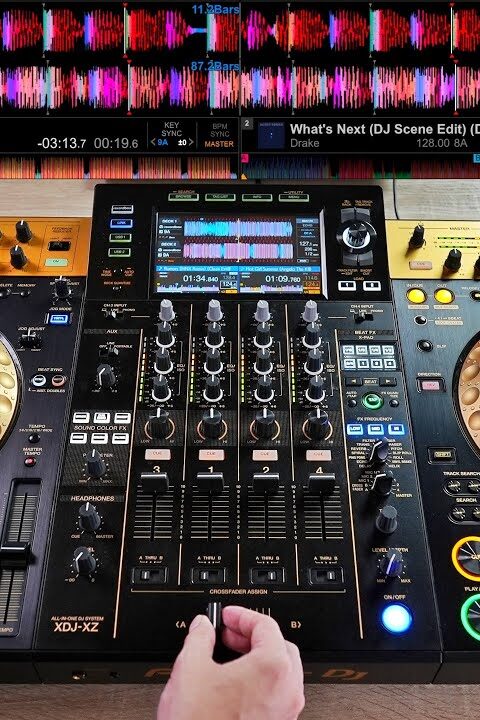This screenshot has height=720, width=480.
Task: Open the utility MENU button
Action: click(x=294, y=198)
